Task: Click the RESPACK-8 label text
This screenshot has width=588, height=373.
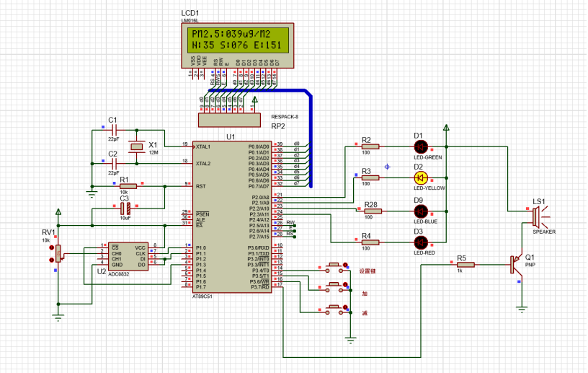Action: pyautogui.click(x=285, y=117)
